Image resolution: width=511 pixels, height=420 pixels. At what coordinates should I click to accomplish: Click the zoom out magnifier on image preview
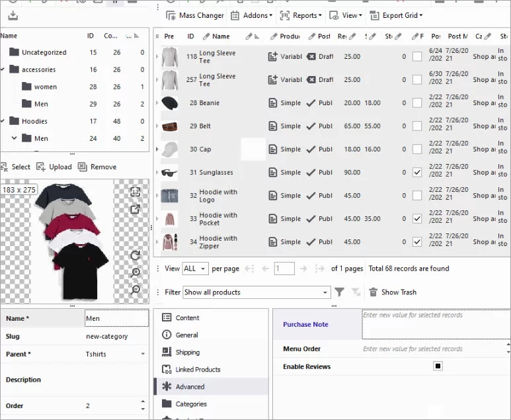click(x=136, y=290)
